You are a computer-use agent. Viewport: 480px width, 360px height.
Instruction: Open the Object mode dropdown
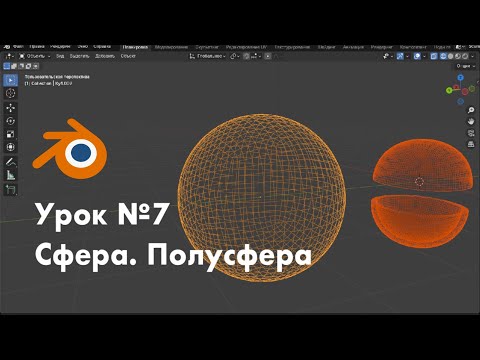35,56
